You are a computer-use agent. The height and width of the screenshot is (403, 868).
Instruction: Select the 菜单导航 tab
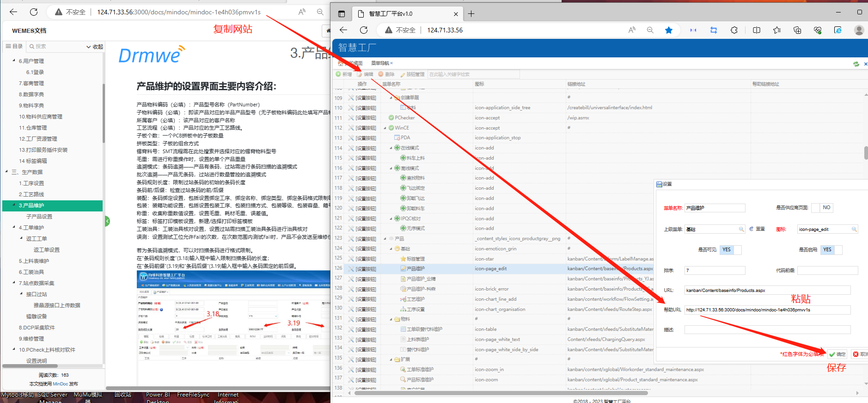point(380,63)
